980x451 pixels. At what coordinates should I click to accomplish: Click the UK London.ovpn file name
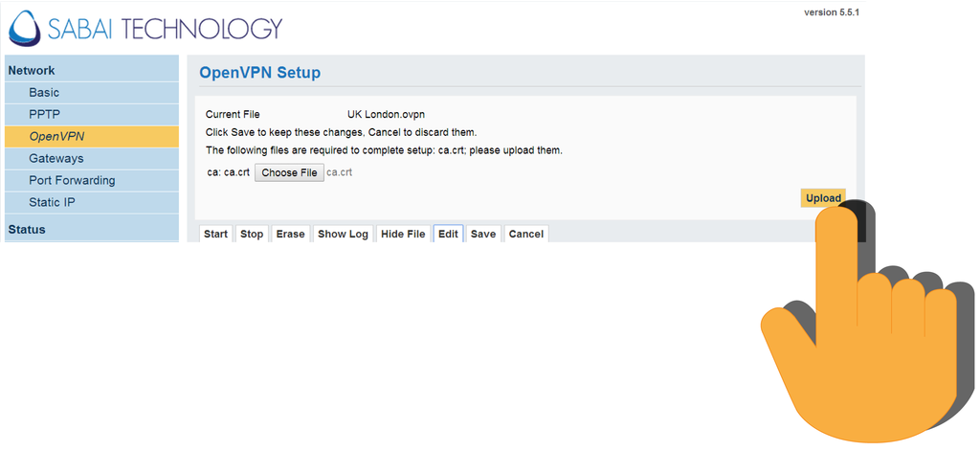coord(387,115)
